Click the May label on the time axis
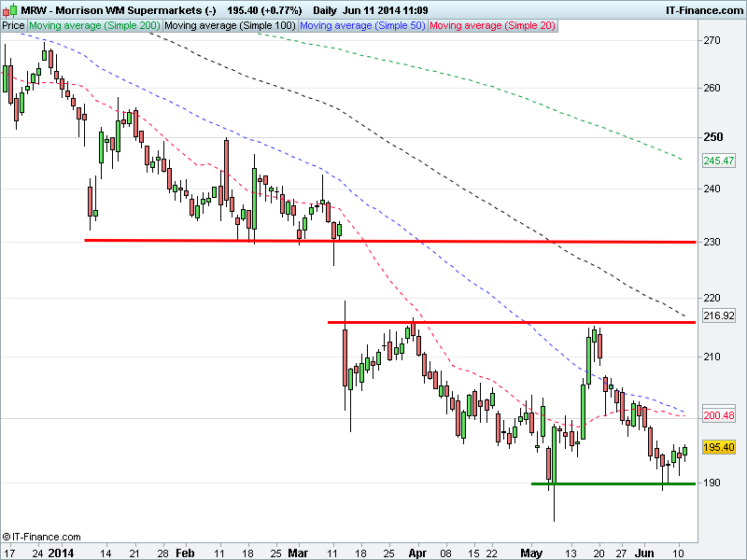Screen dimensions: 747x560 (531, 552)
